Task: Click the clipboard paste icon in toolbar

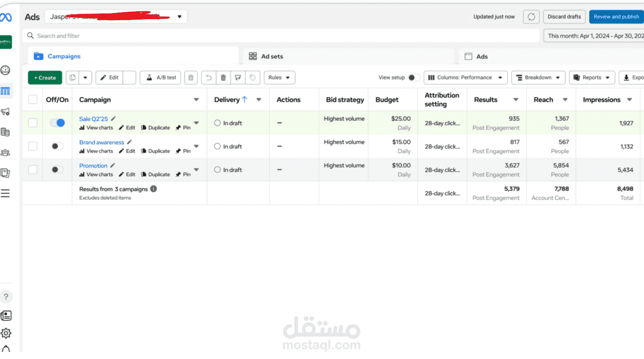Action: 191,77
